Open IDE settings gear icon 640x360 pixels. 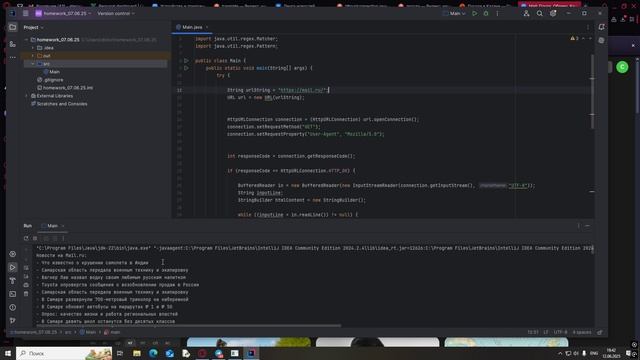tap(553, 13)
